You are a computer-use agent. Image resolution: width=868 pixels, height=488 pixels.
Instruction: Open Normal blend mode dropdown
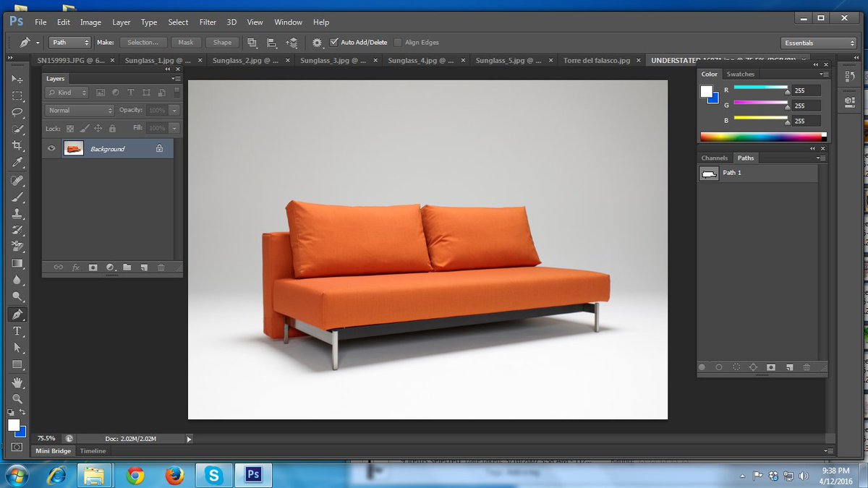(x=80, y=111)
